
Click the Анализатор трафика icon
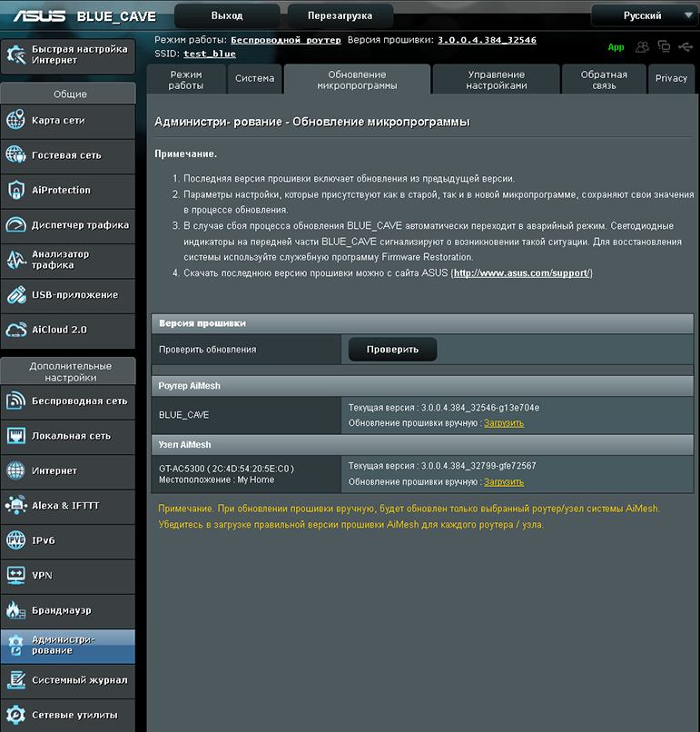tap(15, 260)
